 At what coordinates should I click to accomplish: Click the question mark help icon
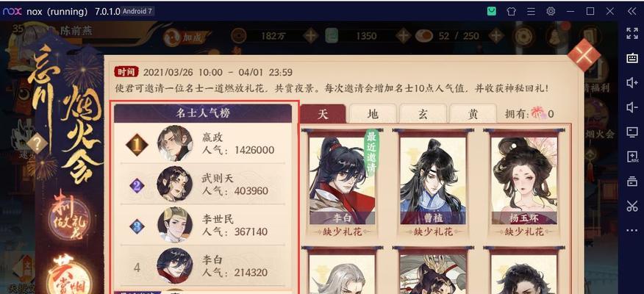pos(37,144)
